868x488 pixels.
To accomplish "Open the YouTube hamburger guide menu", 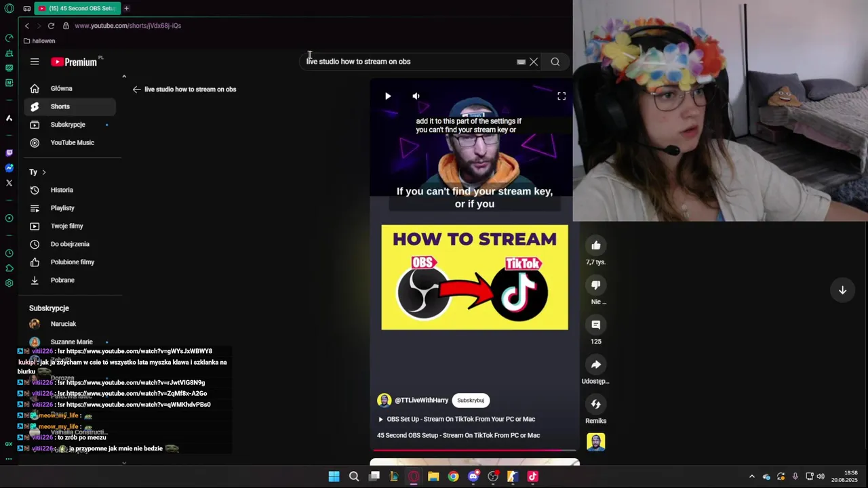I will point(35,62).
